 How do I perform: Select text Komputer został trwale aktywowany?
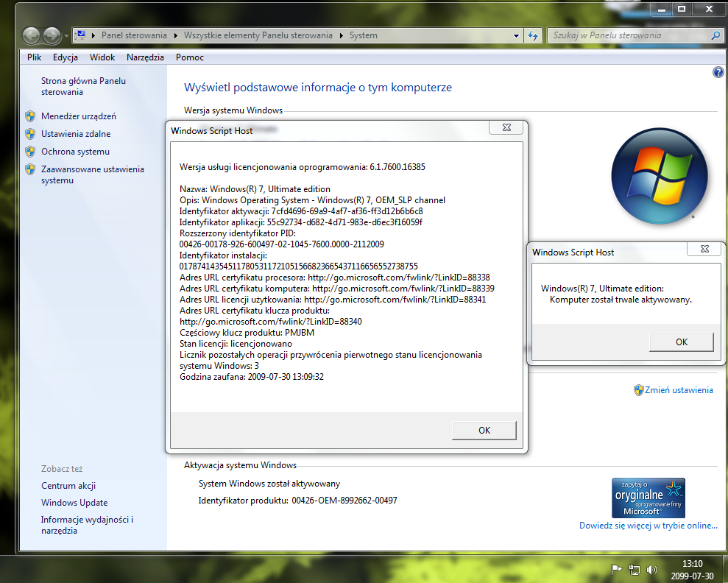point(621,300)
